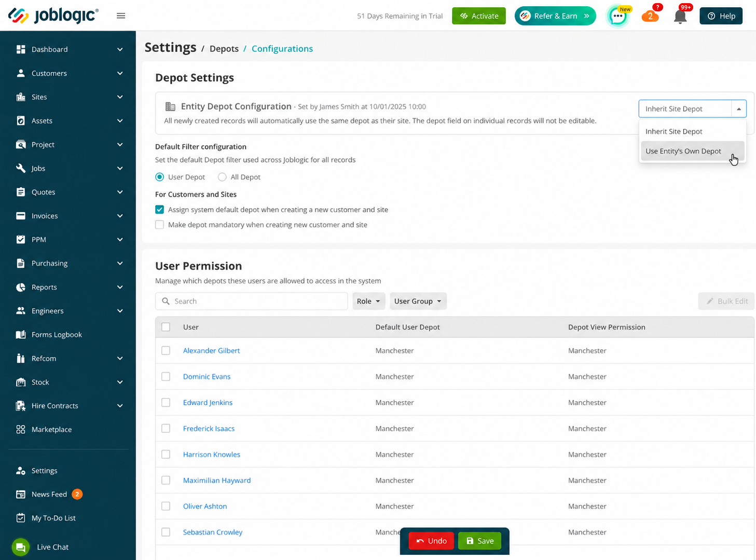This screenshot has width=756, height=560.
Task: Open News Feed in the sidebar
Action: [x=49, y=494]
